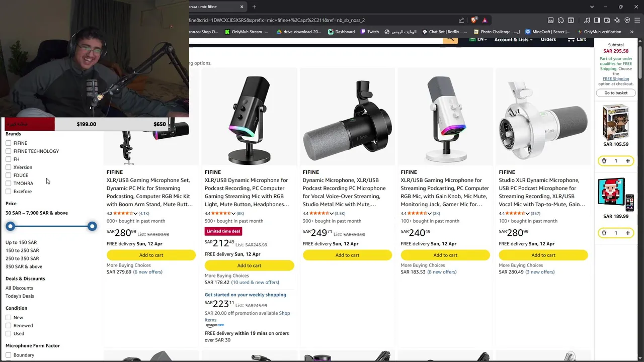
Task: Click the Brave Rewards triangle icon
Action: click(485, 20)
